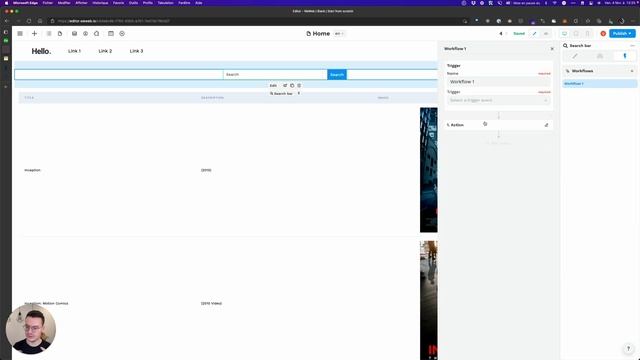Click the plus Add element icon

tap(34, 33)
